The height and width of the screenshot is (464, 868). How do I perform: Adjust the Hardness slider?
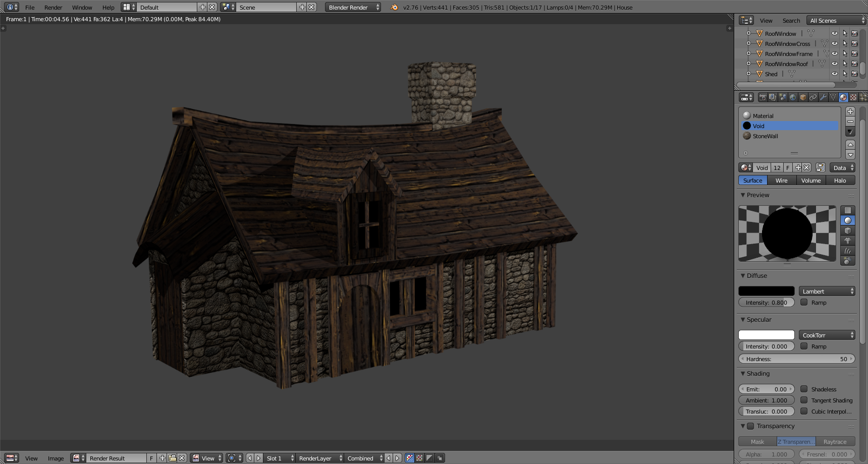[797, 359]
